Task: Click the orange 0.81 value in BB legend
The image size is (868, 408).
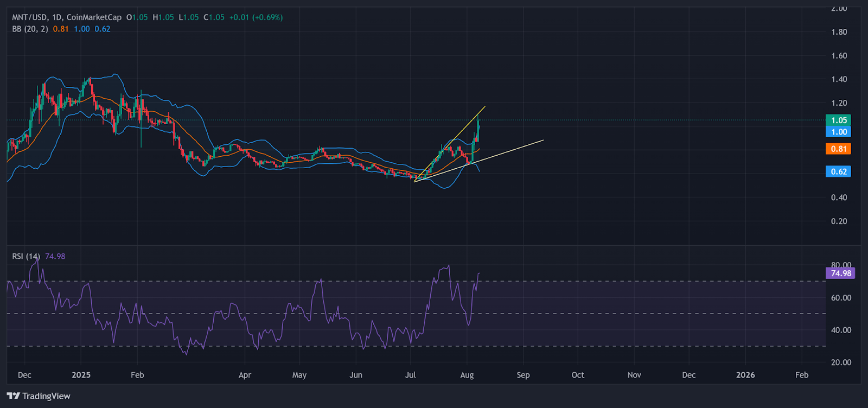Action: point(61,29)
